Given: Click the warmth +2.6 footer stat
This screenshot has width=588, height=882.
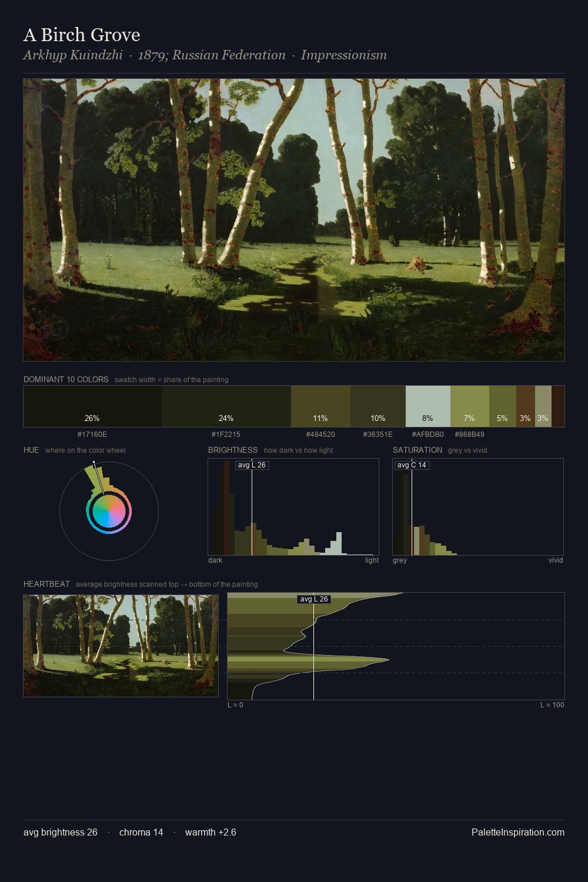Looking at the screenshot, I should point(211,833).
